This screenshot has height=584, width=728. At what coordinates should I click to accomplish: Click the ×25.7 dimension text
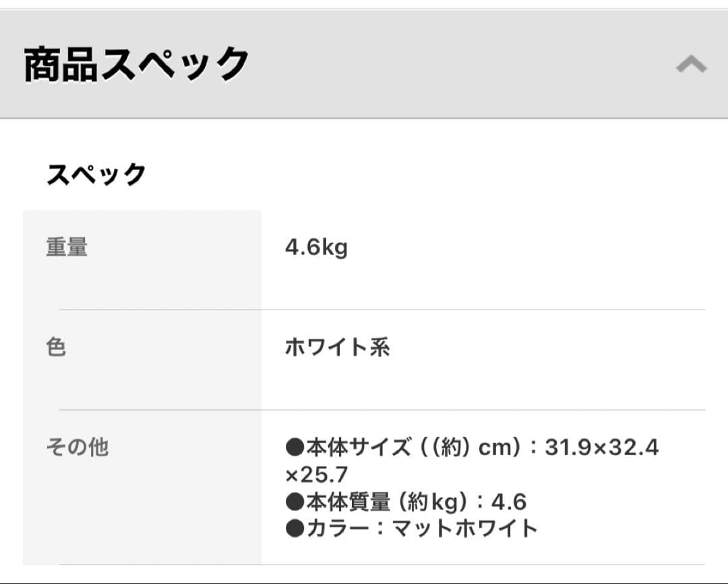click(x=316, y=475)
